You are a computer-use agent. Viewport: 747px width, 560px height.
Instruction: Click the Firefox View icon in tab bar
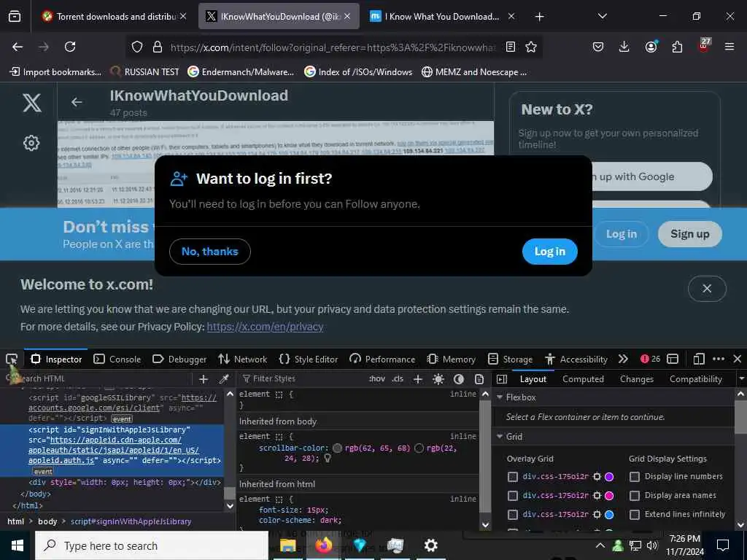(15, 17)
